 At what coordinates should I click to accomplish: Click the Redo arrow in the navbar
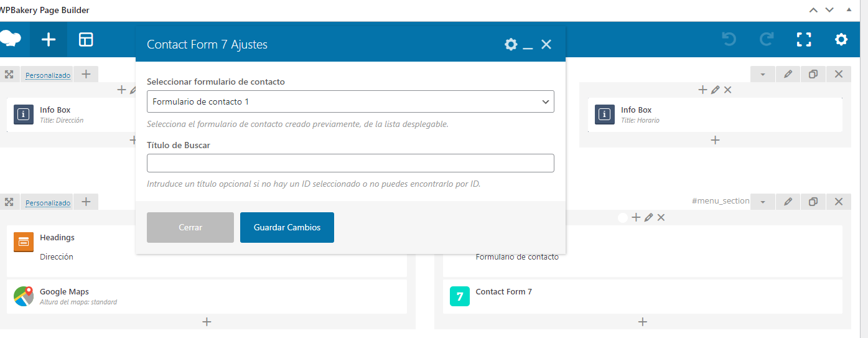coord(767,40)
